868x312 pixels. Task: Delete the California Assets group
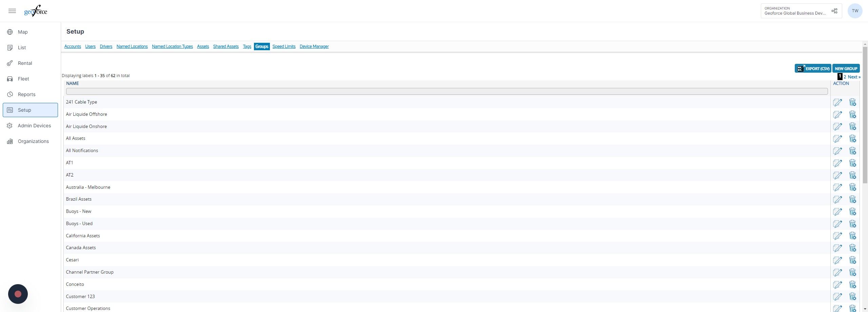click(x=852, y=236)
